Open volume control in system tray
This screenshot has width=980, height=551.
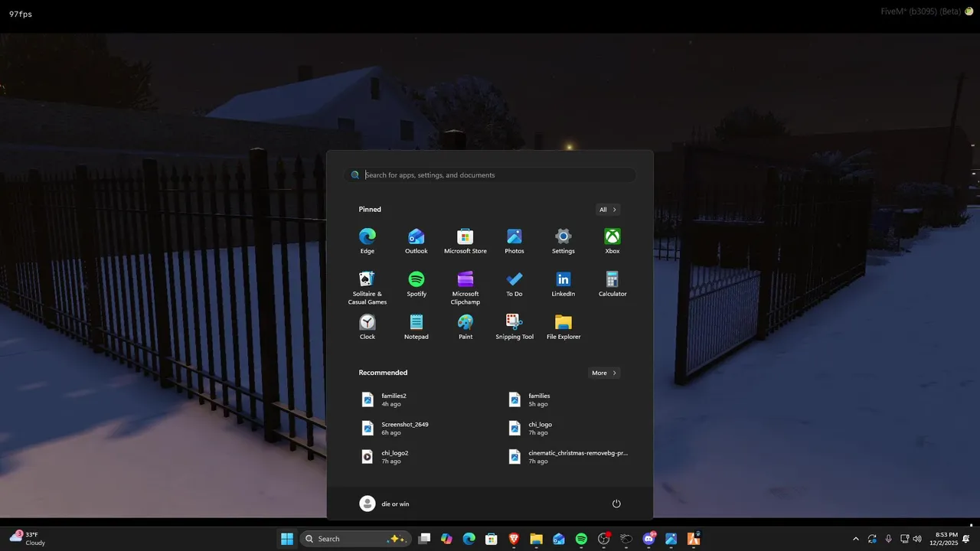[x=917, y=539]
